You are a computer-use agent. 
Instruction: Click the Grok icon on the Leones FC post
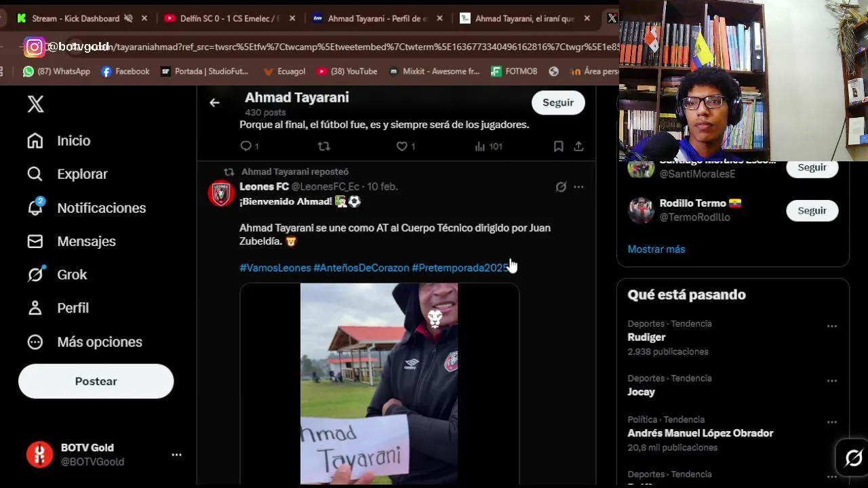(x=561, y=187)
